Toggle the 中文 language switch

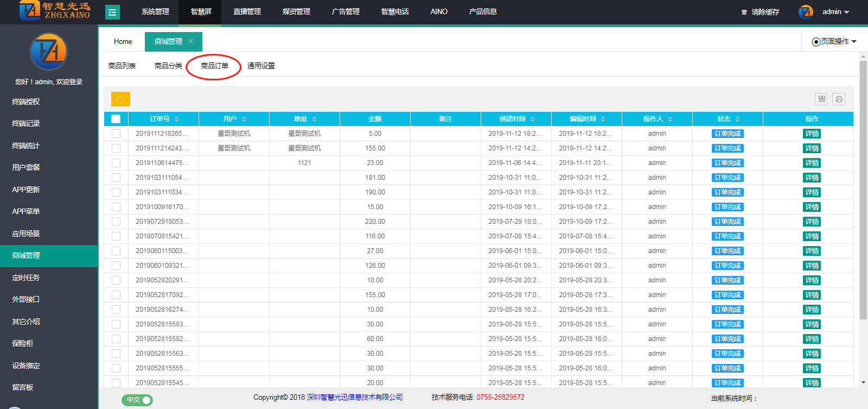click(137, 400)
